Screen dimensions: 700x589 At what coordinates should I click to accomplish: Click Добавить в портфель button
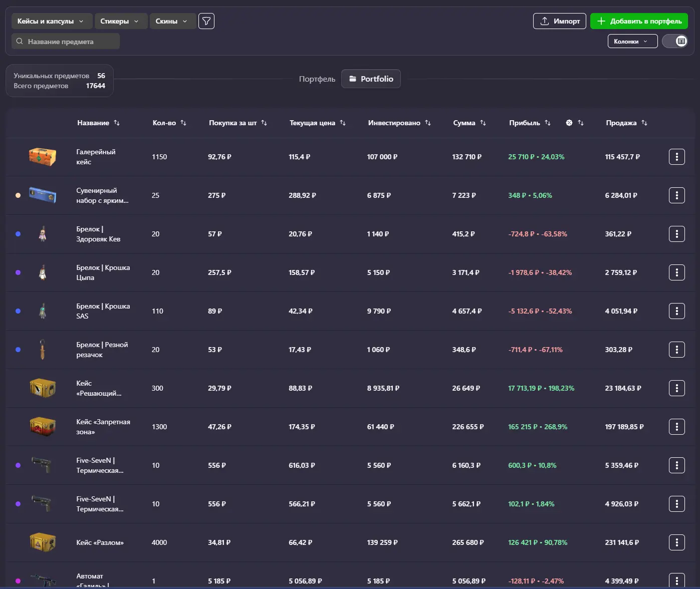coord(639,21)
